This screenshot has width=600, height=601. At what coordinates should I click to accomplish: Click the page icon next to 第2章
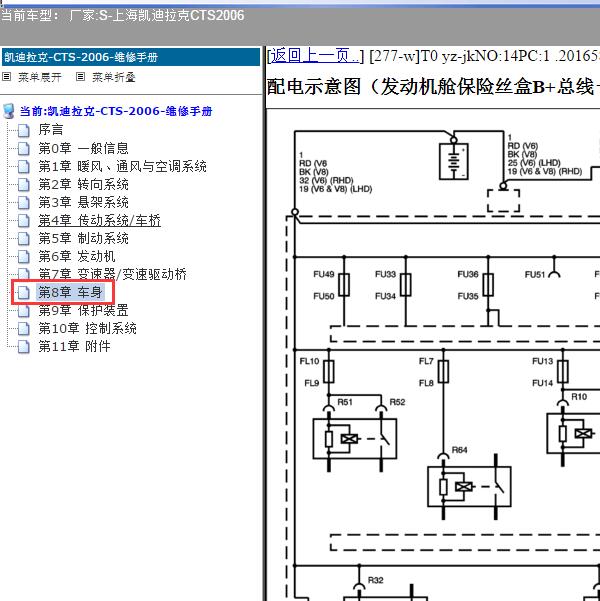24,184
